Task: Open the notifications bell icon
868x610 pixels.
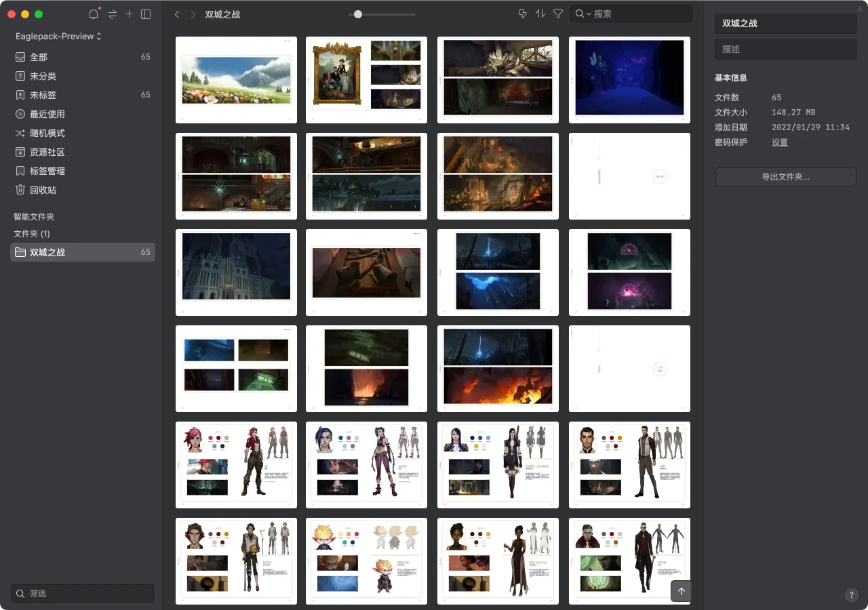Action: pyautogui.click(x=94, y=14)
